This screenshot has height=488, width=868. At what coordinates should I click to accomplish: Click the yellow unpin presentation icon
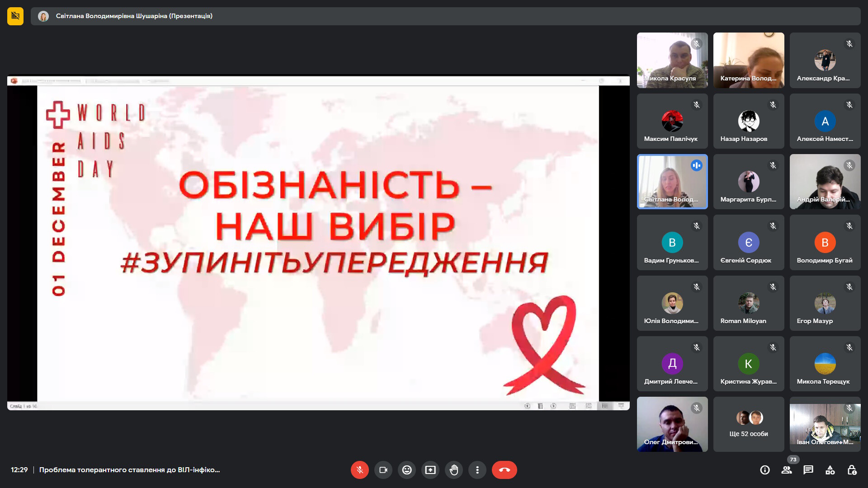coord(15,16)
